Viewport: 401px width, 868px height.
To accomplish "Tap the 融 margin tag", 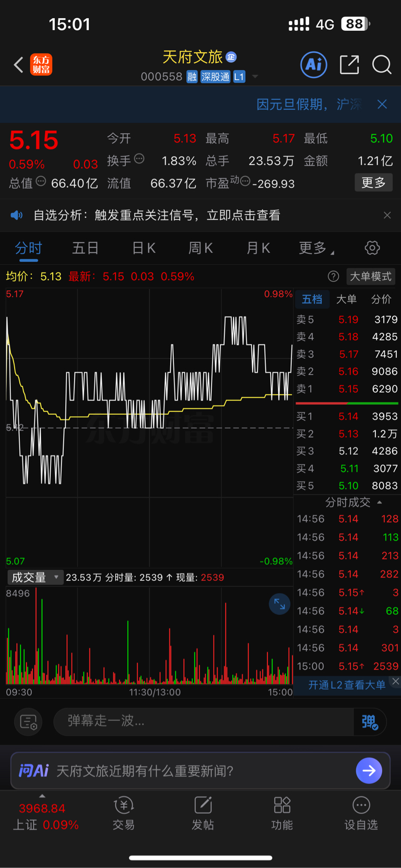I will coord(192,77).
